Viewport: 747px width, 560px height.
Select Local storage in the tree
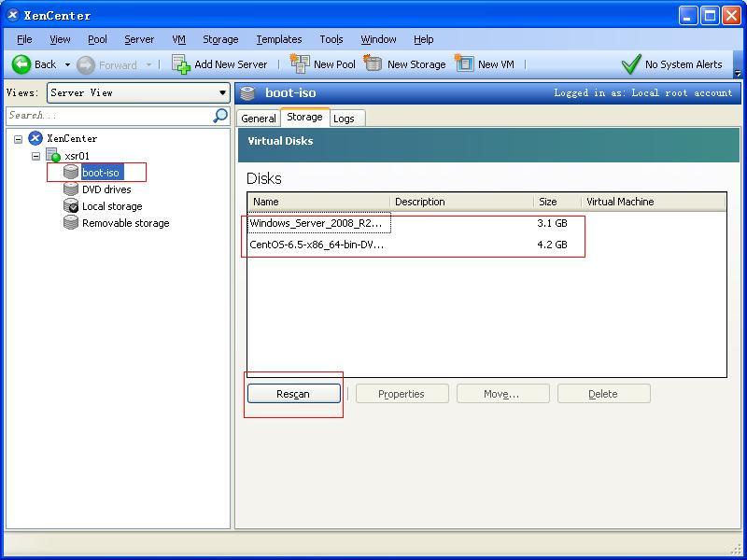click(x=112, y=206)
